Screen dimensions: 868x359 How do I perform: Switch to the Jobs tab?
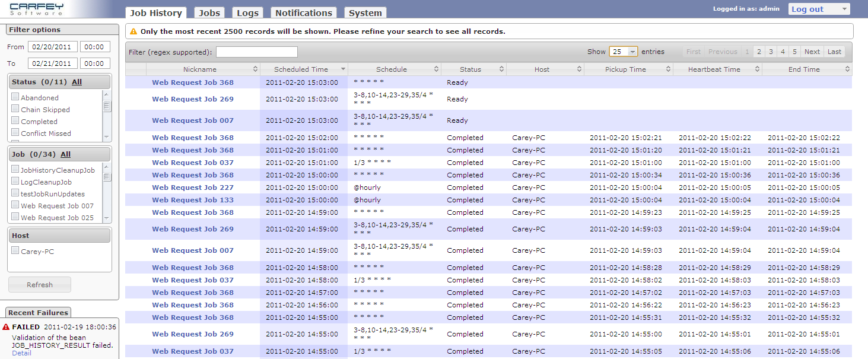click(209, 12)
